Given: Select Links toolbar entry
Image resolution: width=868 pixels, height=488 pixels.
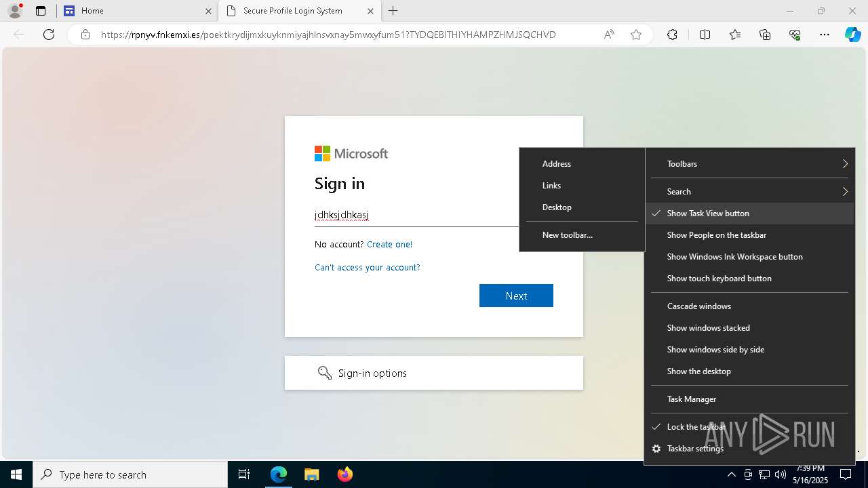Looking at the screenshot, I should click(582, 185).
